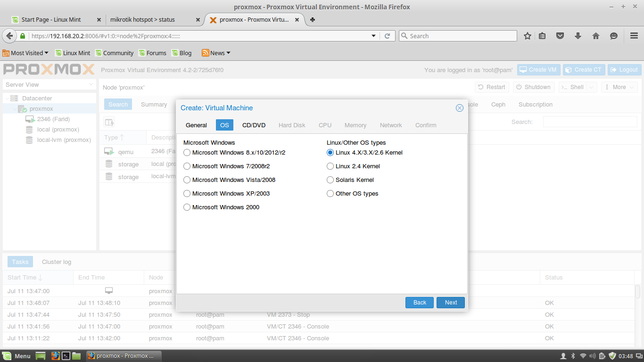The image size is (644, 362).
Task: Log out using the Logout button
Action: (624, 70)
